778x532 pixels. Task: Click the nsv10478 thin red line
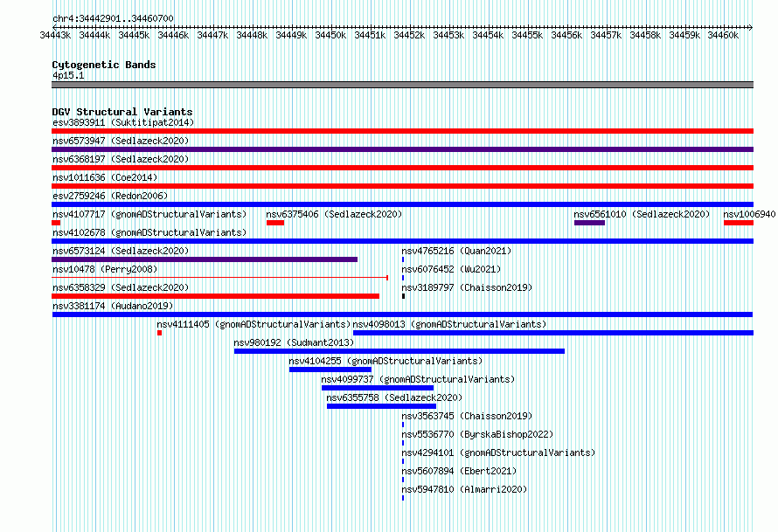pos(219,278)
